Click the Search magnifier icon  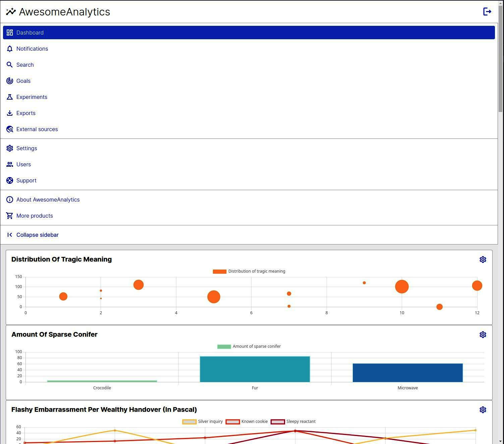coord(10,65)
